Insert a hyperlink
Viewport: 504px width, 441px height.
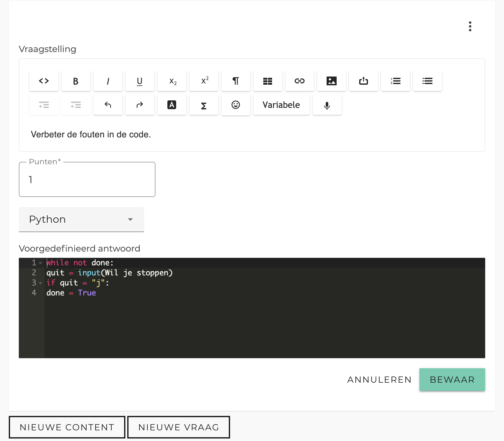(300, 81)
